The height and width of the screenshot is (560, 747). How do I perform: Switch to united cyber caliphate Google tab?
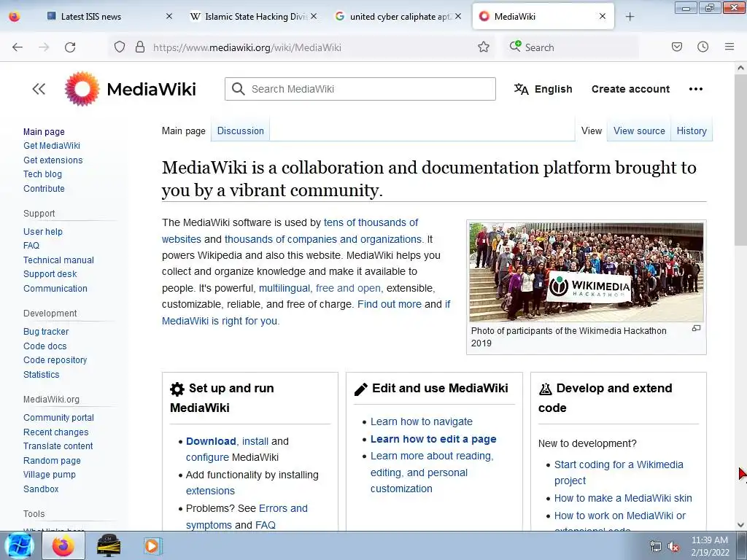(393, 16)
